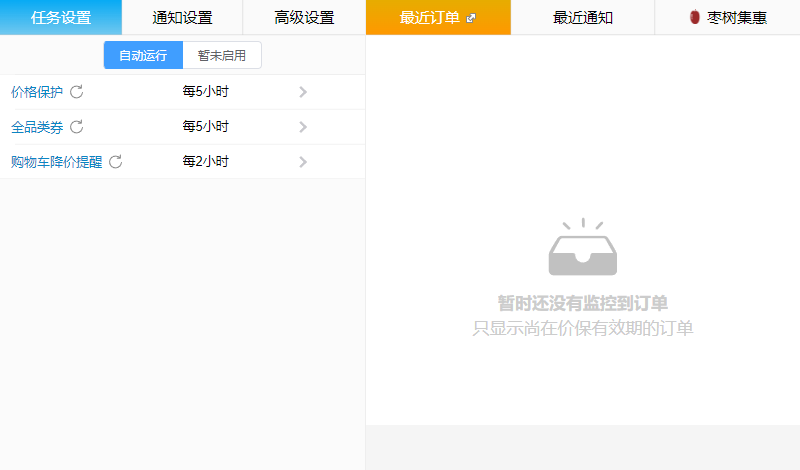
Task: Switch to 自动运行 task list
Action: (143, 55)
